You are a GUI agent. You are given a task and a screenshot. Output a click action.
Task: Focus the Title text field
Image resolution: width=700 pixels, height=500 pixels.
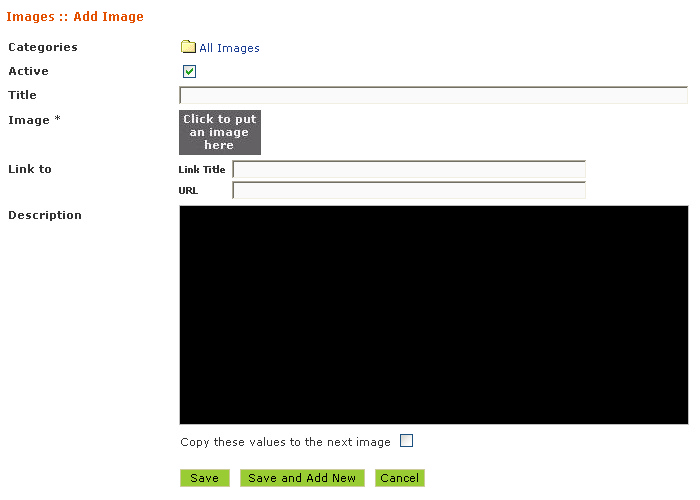(x=433, y=96)
